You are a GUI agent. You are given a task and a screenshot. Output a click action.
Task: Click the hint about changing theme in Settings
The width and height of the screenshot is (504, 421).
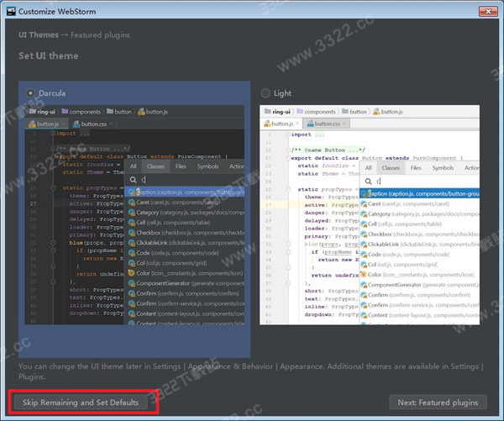point(250,371)
